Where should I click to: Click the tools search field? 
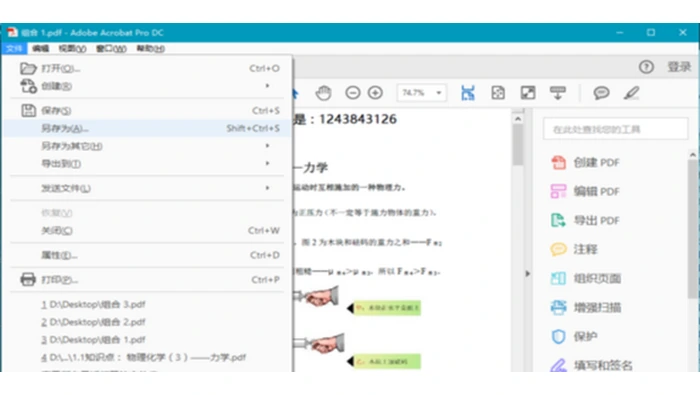[616, 129]
